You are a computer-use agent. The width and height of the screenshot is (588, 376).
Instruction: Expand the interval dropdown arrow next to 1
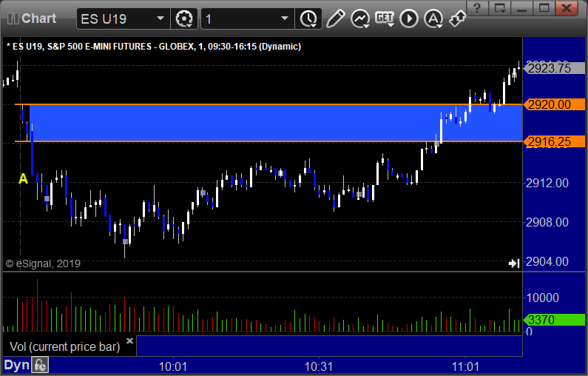click(x=285, y=19)
